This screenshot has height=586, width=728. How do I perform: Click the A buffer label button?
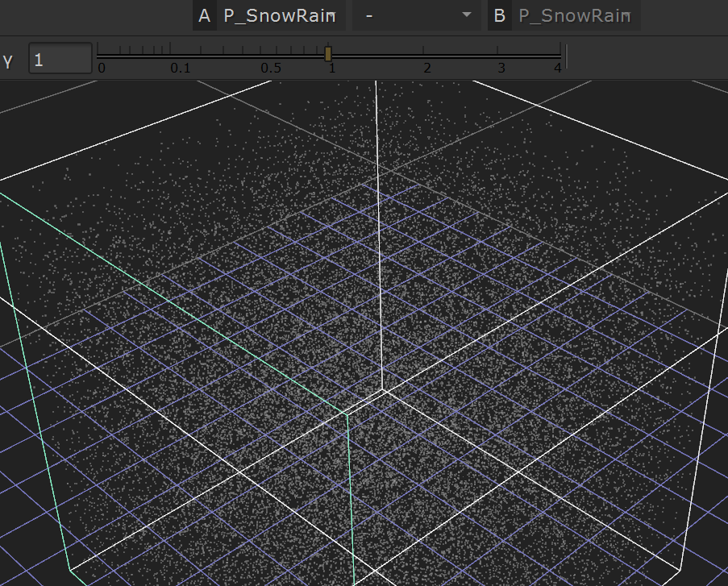tap(204, 16)
